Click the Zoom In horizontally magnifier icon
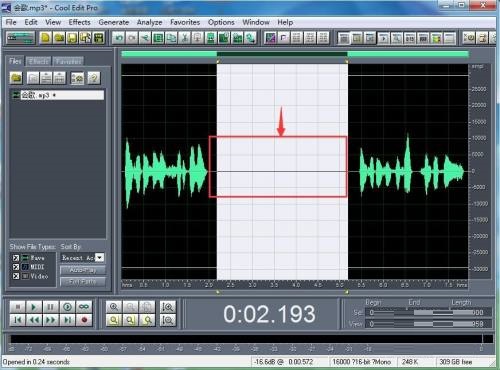Image resolution: width=500 pixels, height=370 pixels. click(114, 307)
